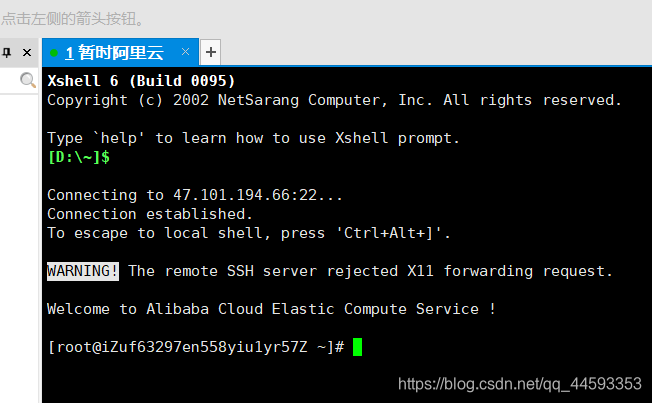The width and height of the screenshot is (652, 403).
Task: Close the session manager side panel
Action: [26, 52]
